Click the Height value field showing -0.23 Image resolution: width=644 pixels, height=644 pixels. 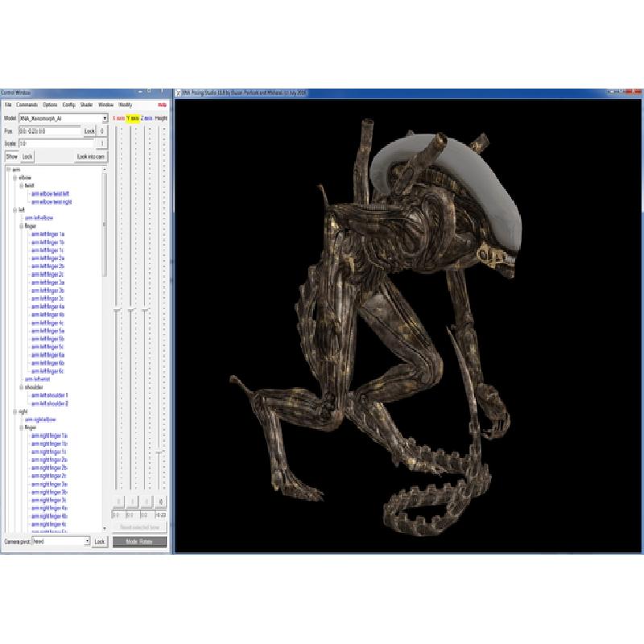[x=160, y=515]
